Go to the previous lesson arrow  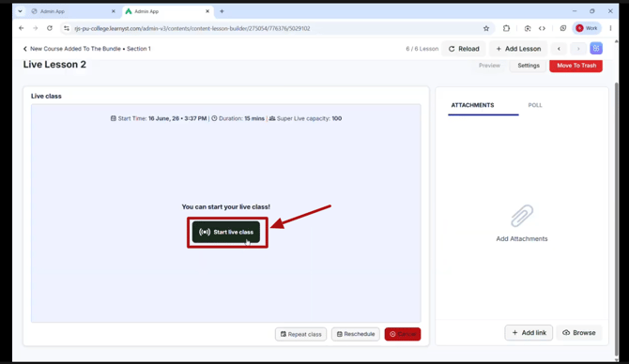559,49
